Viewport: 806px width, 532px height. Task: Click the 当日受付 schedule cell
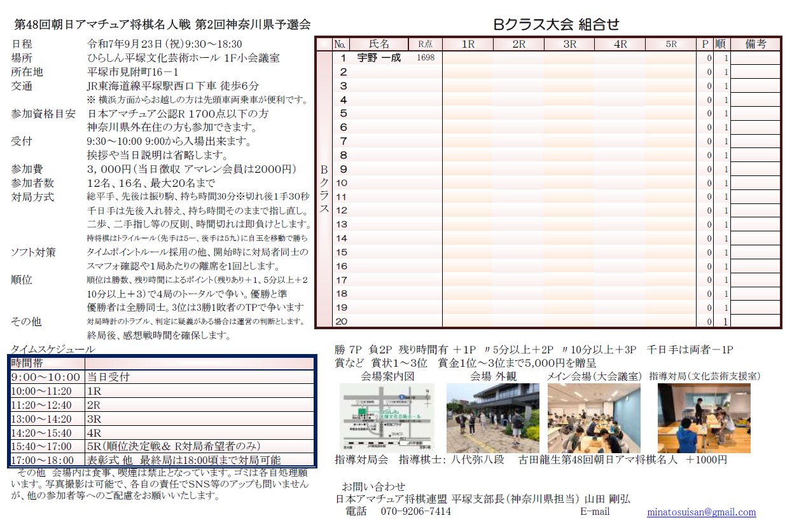199,377
